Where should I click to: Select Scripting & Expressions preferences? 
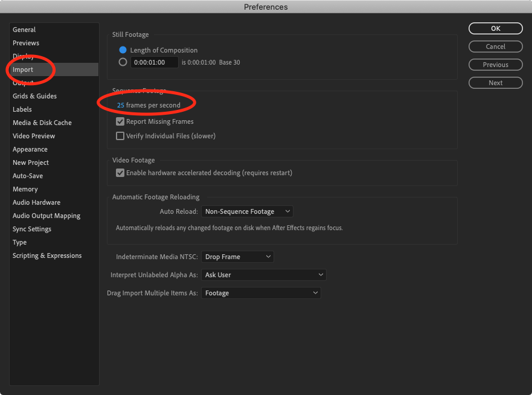point(47,255)
